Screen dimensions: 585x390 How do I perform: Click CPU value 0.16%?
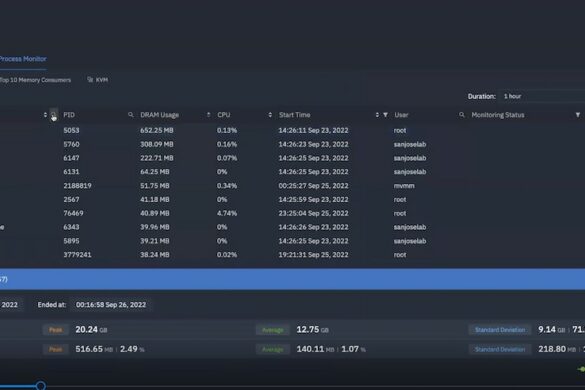[x=227, y=144]
